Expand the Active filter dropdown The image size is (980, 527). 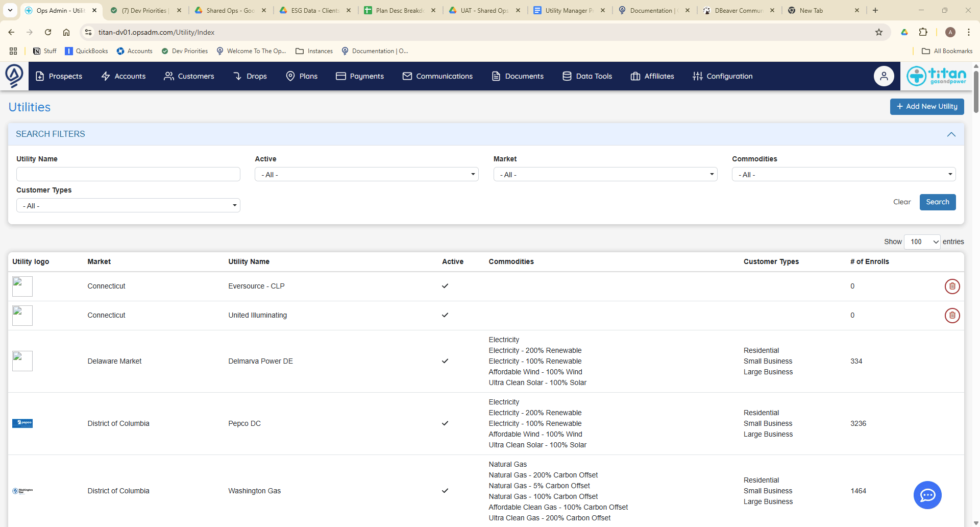[x=366, y=175]
